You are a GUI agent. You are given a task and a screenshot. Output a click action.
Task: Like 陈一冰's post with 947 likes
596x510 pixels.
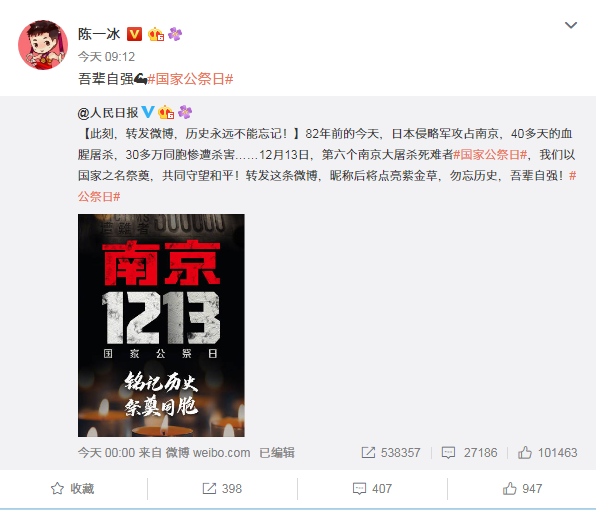(522, 489)
